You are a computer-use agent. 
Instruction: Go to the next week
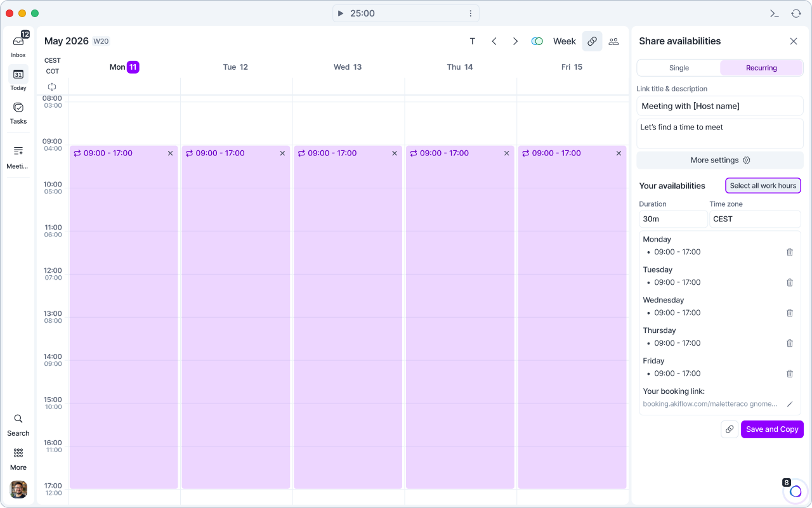pos(515,41)
